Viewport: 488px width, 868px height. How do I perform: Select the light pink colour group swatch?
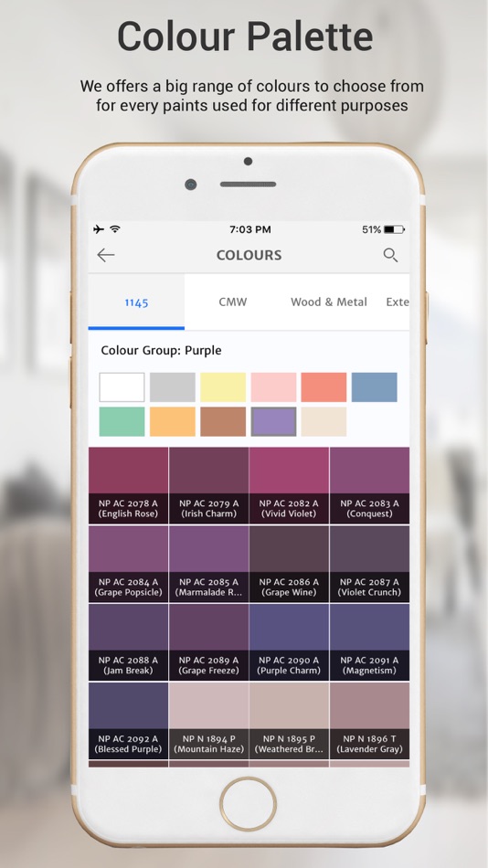pyautogui.click(x=273, y=387)
